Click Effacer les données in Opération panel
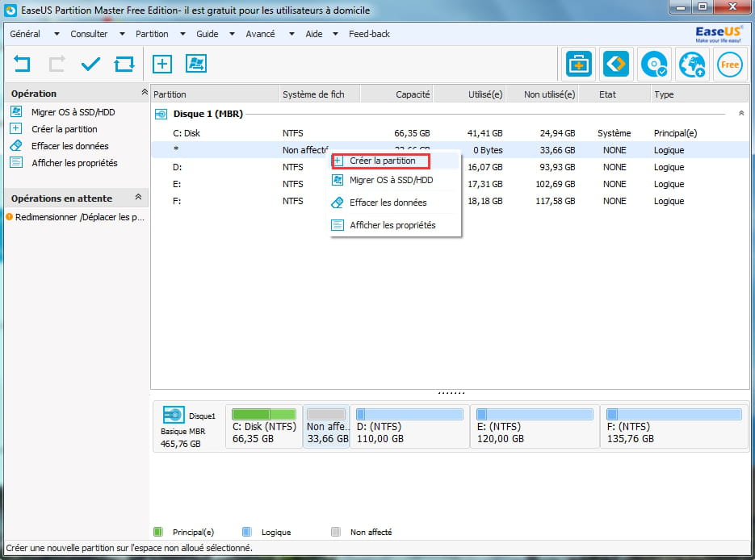The image size is (755, 560). 70,146
